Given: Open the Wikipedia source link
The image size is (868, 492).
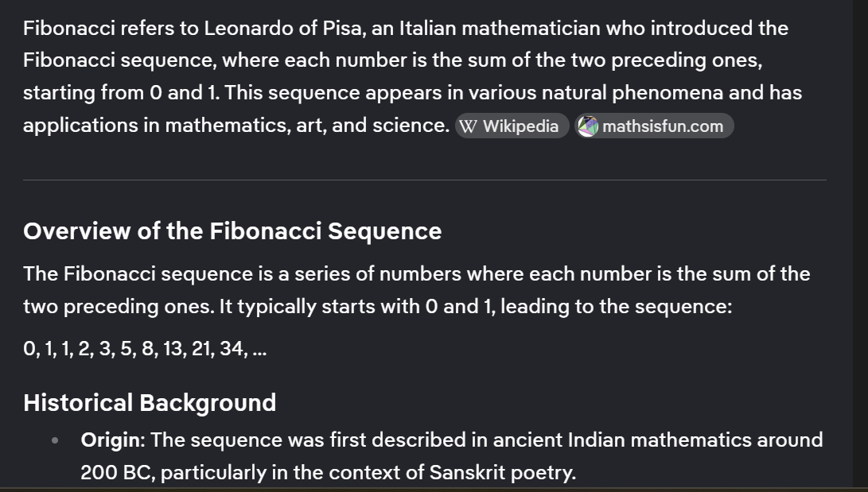Looking at the screenshot, I should pos(520,126).
